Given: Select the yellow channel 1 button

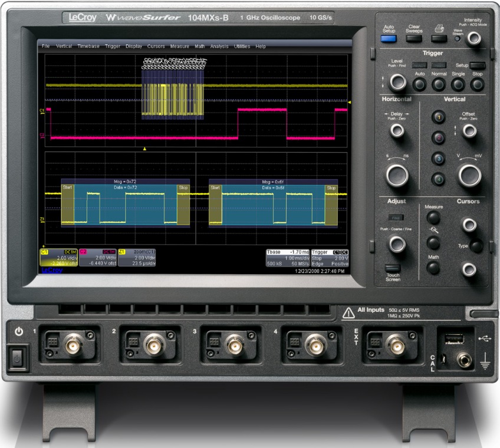Looking at the screenshot, I should [x=437, y=117].
